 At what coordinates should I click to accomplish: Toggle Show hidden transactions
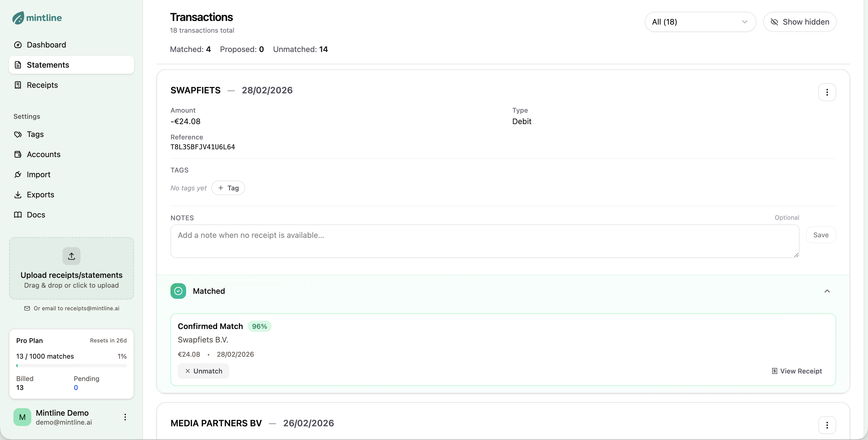[x=800, y=22]
